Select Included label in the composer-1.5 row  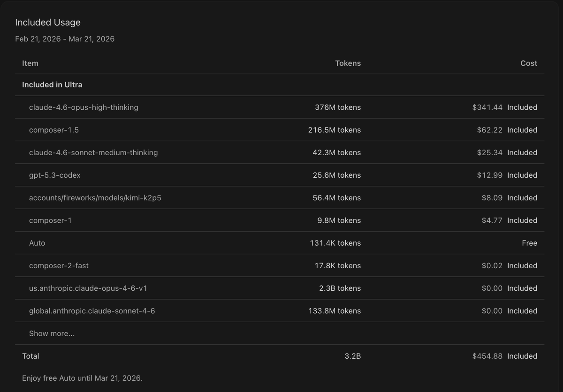[522, 130]
